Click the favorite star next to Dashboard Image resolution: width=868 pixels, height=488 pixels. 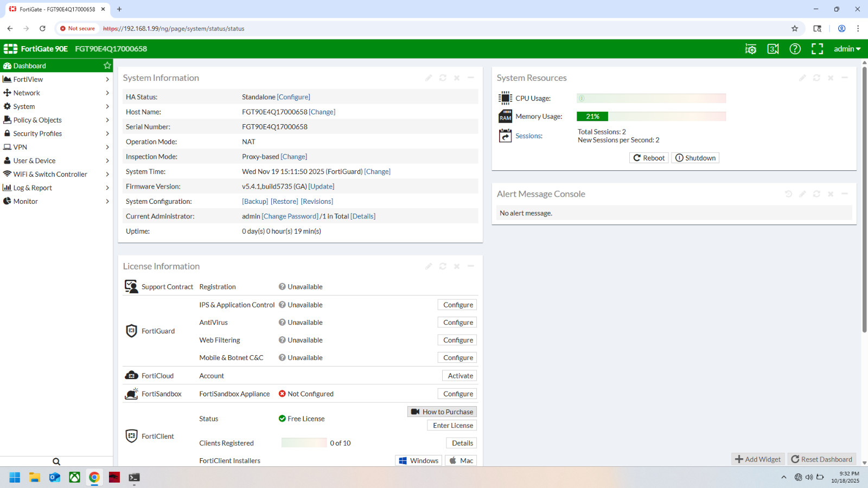tap(107, 66)
